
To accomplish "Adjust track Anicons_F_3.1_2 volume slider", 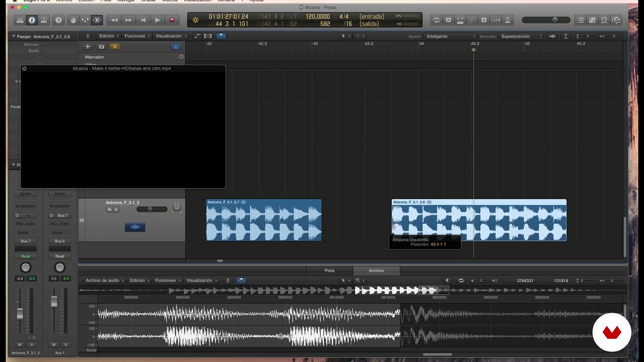I will 152,209.
